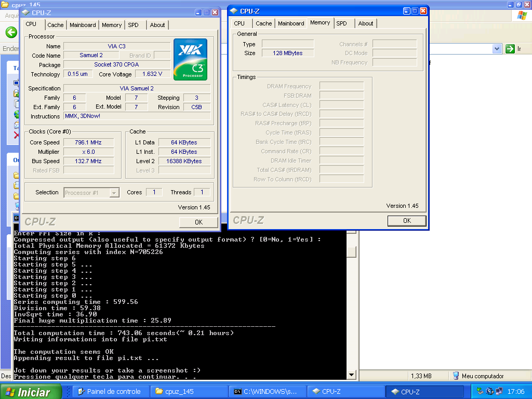Screen dimensions: 532x399
Task: Click the Core Voltage value 1.632 V
Action: 152,74
